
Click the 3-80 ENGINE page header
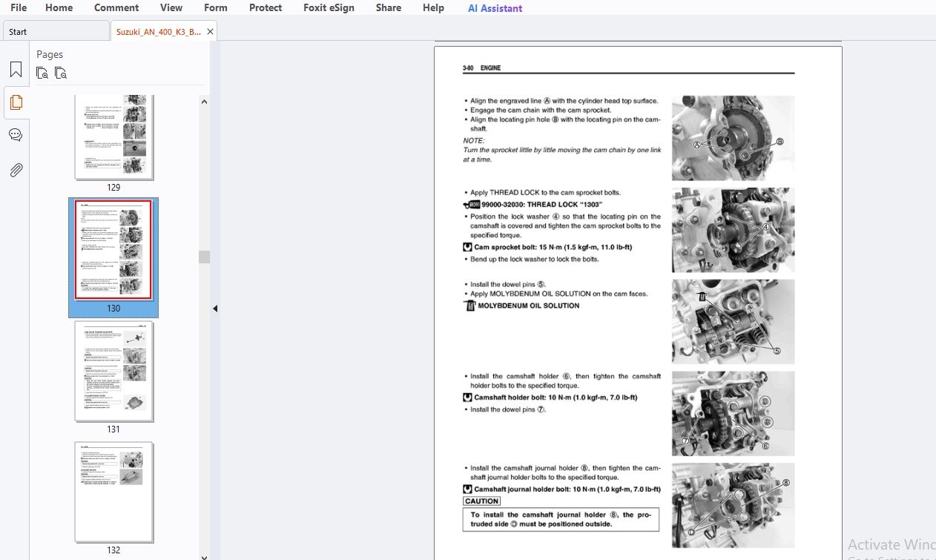[x=481, y=68]
